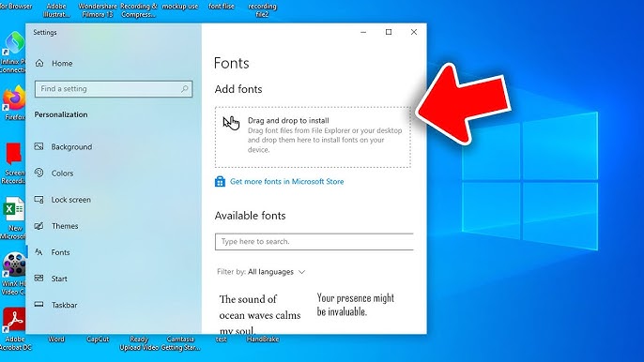The image size is (644, 362).
Task: Click the Microsoft Store bag icon
Action: coord(220,181)
